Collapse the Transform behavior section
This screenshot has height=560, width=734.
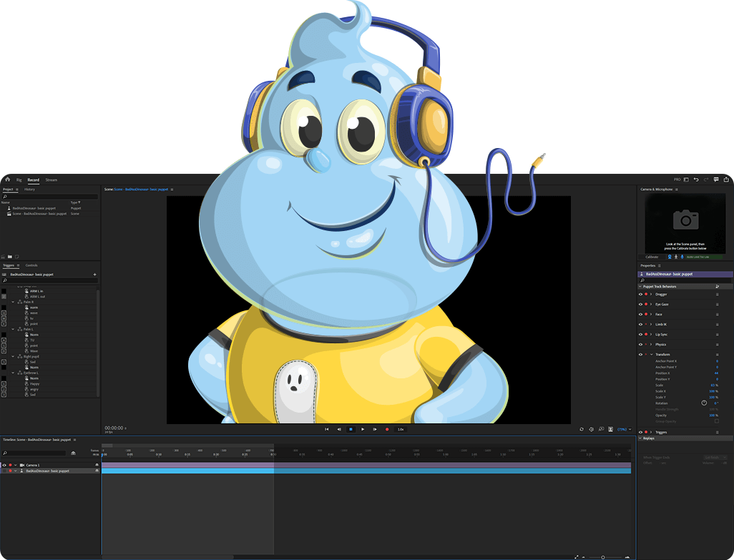pyautogui.click(x=651, y=354)
